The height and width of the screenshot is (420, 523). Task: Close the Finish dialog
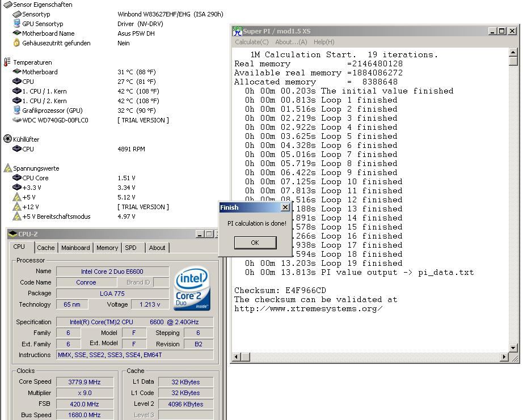click(285, 207)
